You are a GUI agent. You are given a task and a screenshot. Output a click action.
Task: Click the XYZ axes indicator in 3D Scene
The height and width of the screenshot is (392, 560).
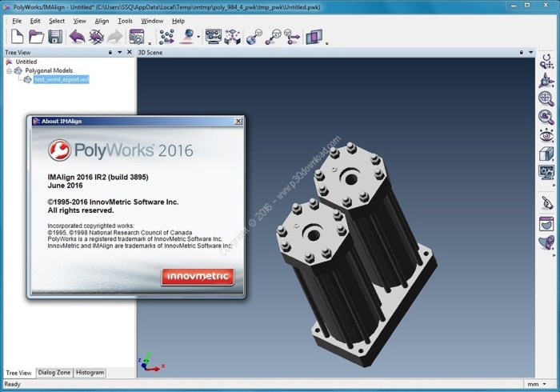pyautogui.click(x=151, y=362)
